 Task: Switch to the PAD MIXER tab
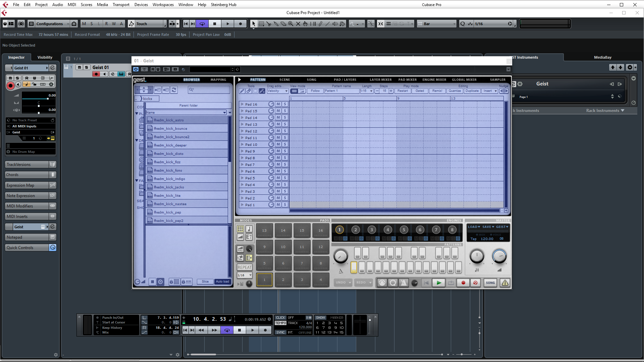[407, 80]
